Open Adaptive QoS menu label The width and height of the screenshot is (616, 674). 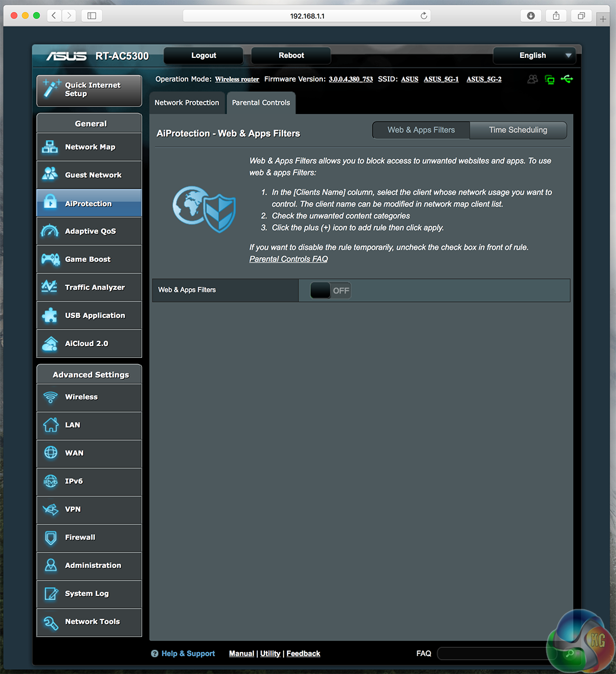(x=90, y=231)
